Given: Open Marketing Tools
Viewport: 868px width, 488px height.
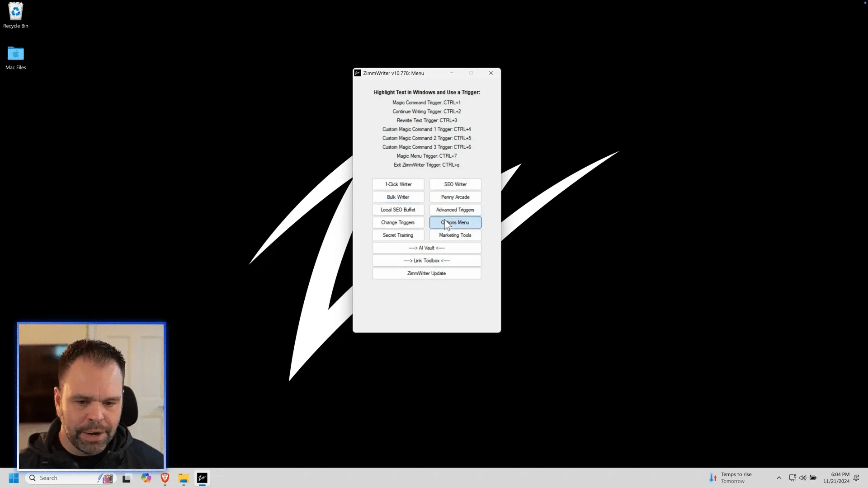Looking at the screenshot, I should 455,235.
